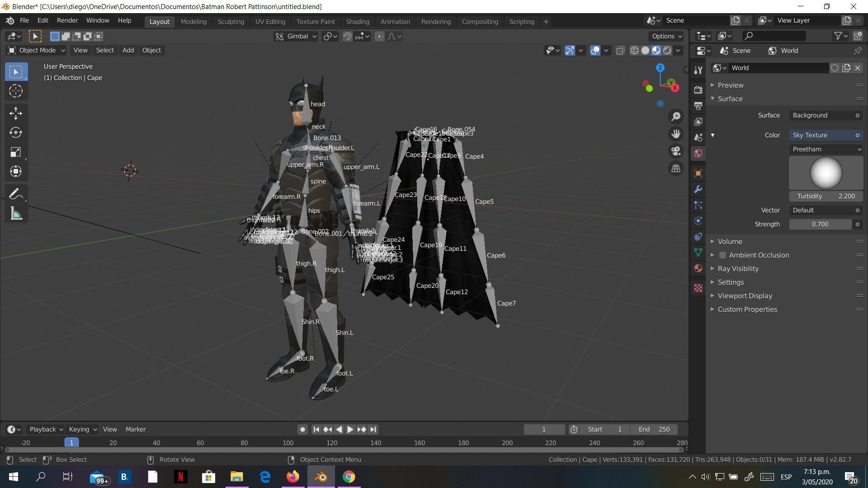The height and width of the screenshot is (488, 868).
Task: Click the End frame field
Action: (654, 429)
